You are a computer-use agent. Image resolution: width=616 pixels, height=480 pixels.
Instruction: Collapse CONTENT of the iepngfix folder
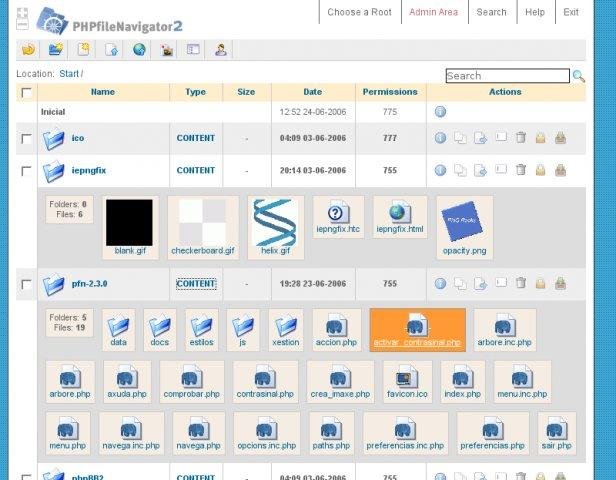[x=196, y=170]
